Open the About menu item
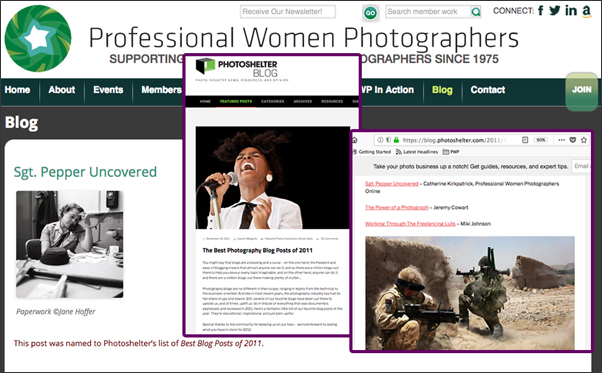Viewport: 602px width, 373px height. pyautogui.click(x=62, y=90)
